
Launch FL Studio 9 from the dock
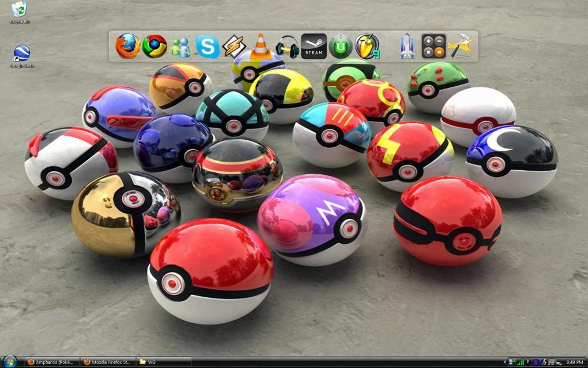click(x=367, y=47)
